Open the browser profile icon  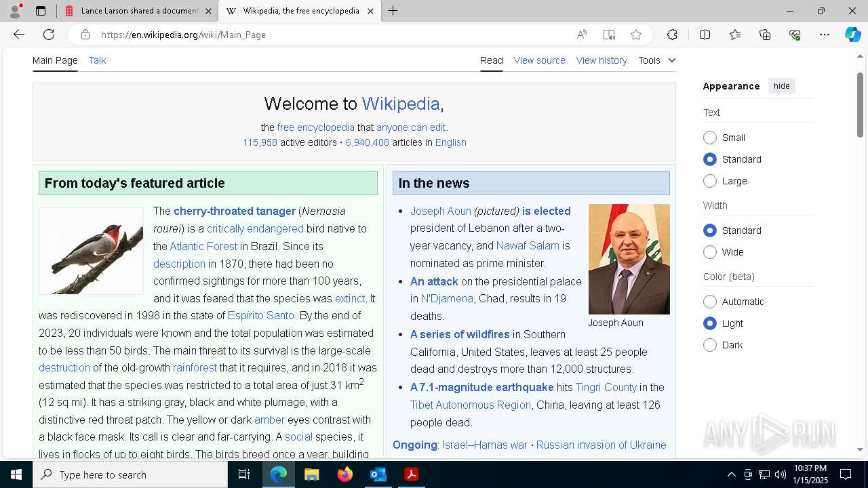point(15,11)
